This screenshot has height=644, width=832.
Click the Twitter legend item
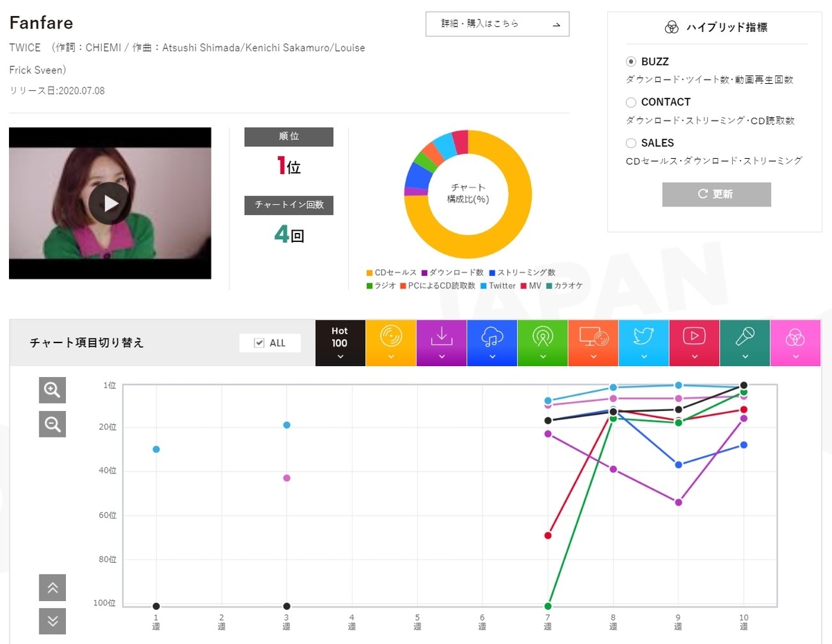[x=498, y=286]
